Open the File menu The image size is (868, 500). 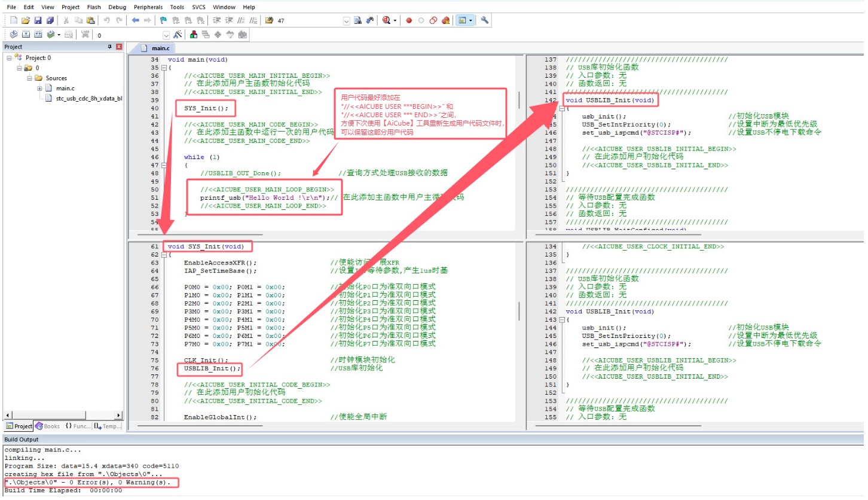[11, 7]
